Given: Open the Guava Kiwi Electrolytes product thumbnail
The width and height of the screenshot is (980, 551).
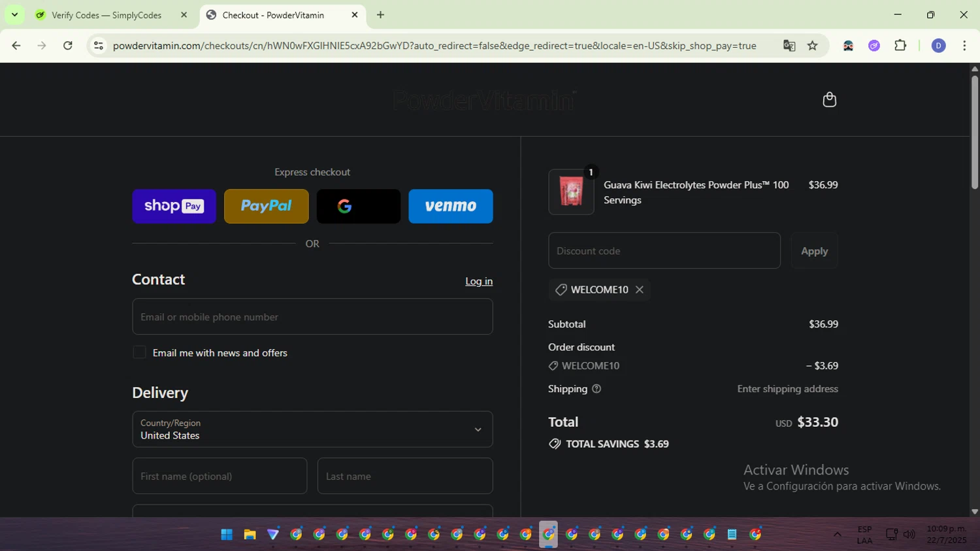Looking at the screenshot, I should [571, 192].
